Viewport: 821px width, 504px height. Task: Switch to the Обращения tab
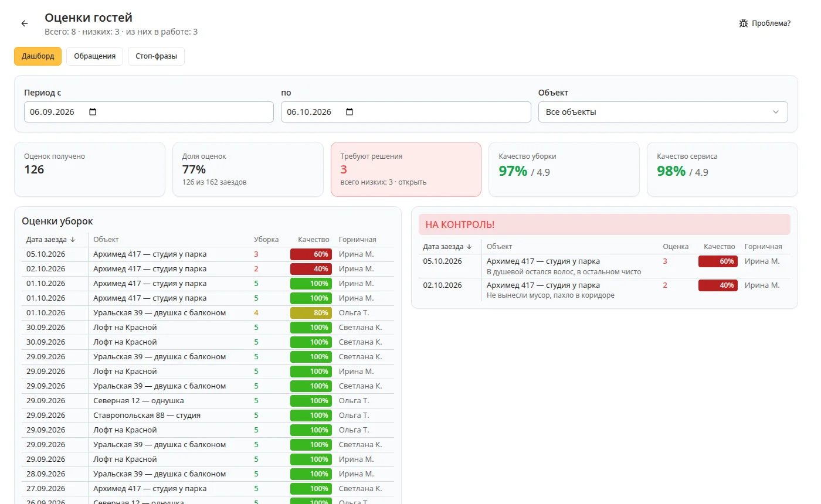click(x=94, y=56)
